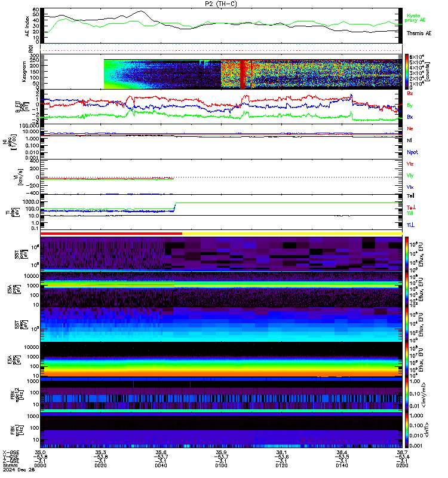Click the 0100 time tick label

[x=221, y=465]
